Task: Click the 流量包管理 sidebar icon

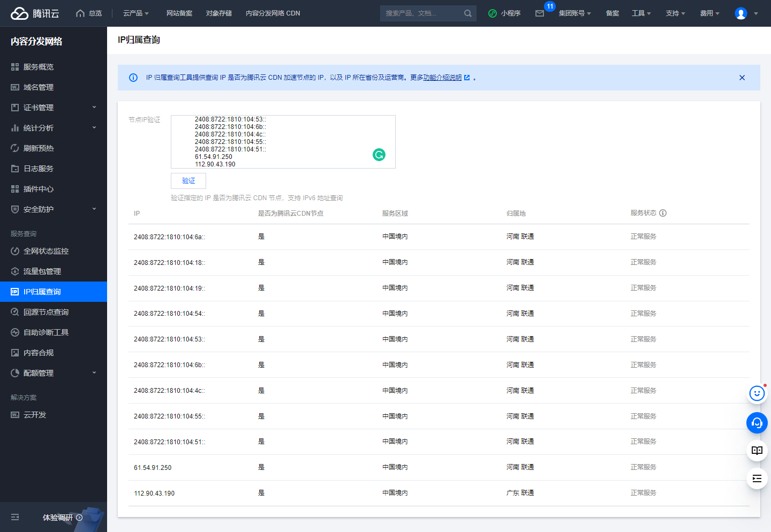Action: pyautogui.click(x=15, y=271)
